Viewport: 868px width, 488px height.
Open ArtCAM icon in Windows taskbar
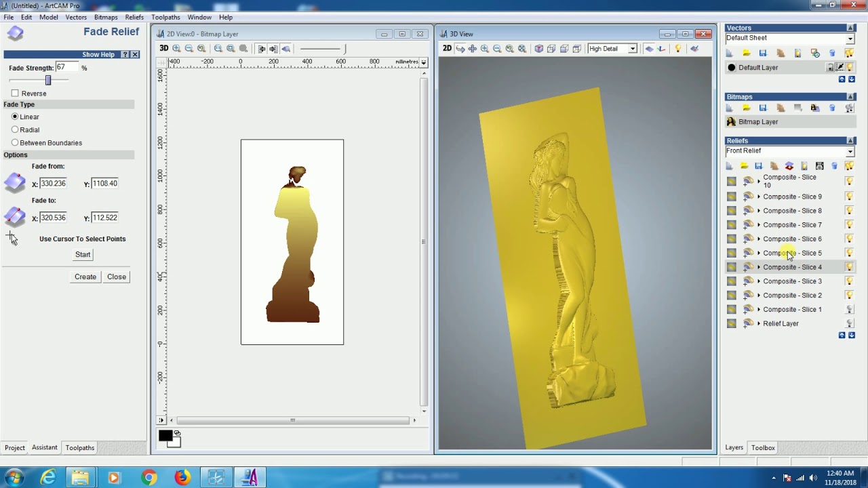(249, 477)
